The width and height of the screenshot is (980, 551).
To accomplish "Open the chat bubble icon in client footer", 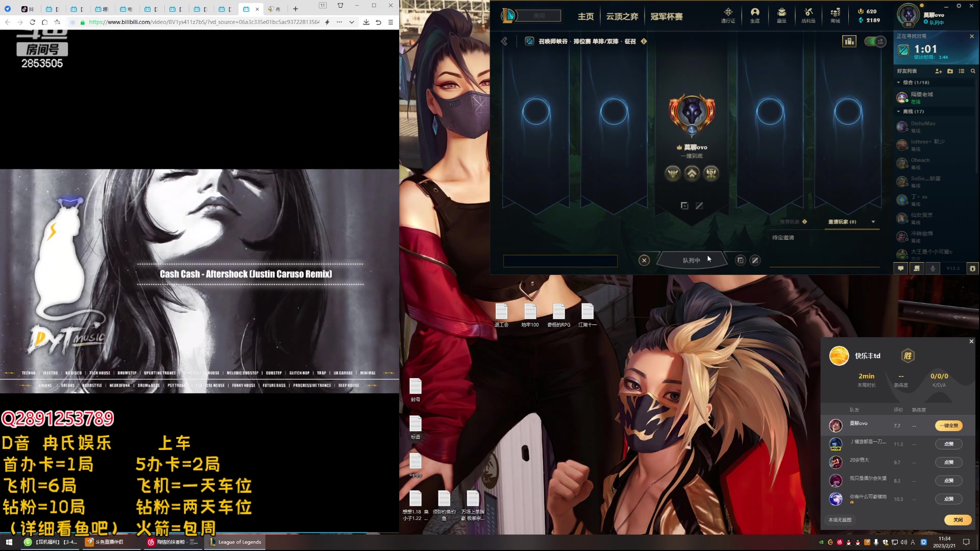I will [901, 268].
